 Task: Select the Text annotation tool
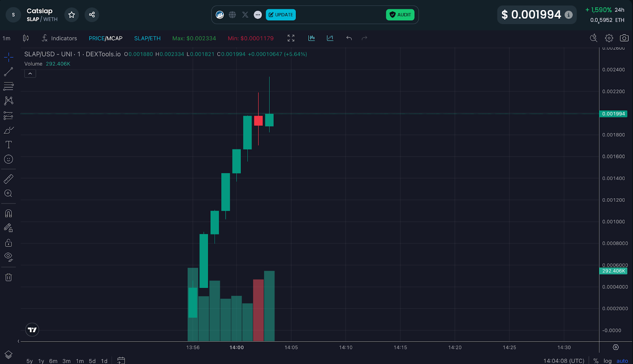pos(8,145)
